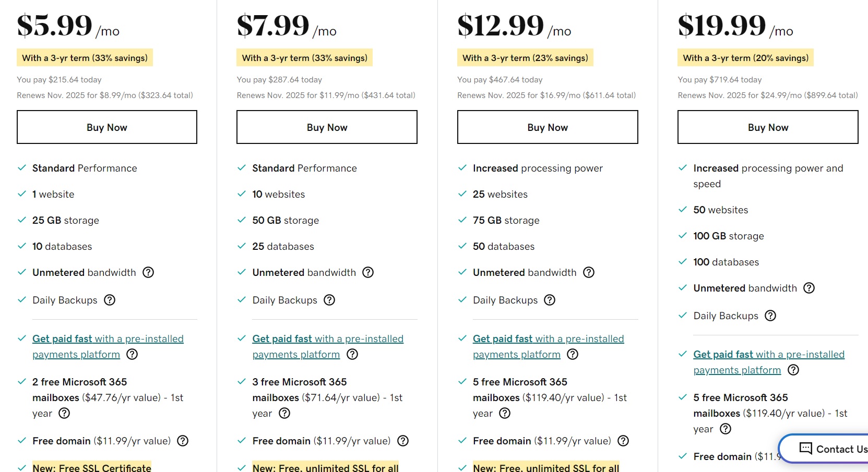Click Buy Now for the $7.99 plan
This screenshot has height=472, width=868.
tap(327, 127)
